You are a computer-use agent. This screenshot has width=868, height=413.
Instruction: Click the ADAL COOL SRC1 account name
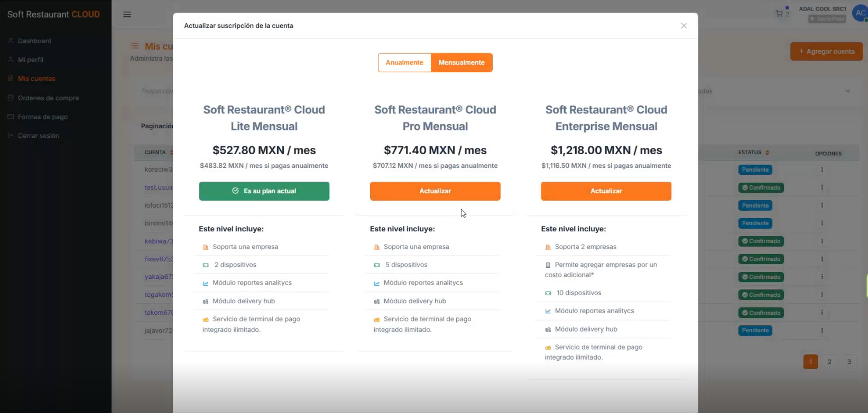click(x=823, y=9)
